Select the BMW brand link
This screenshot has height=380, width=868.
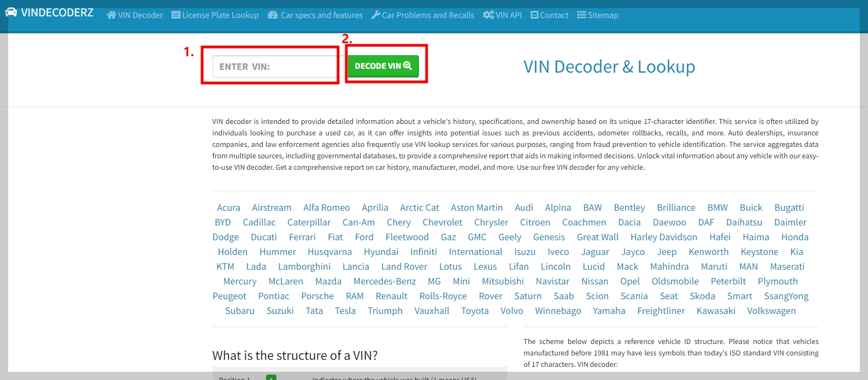tap(718, 207)
